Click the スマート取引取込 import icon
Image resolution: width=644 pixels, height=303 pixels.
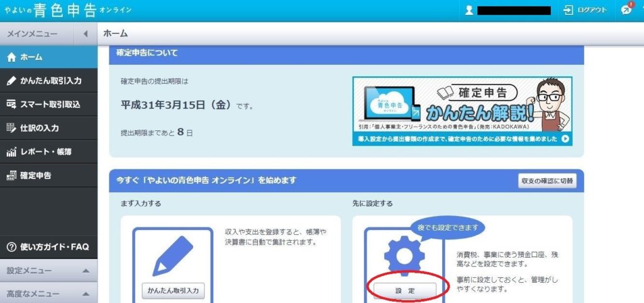pos(11,105)
